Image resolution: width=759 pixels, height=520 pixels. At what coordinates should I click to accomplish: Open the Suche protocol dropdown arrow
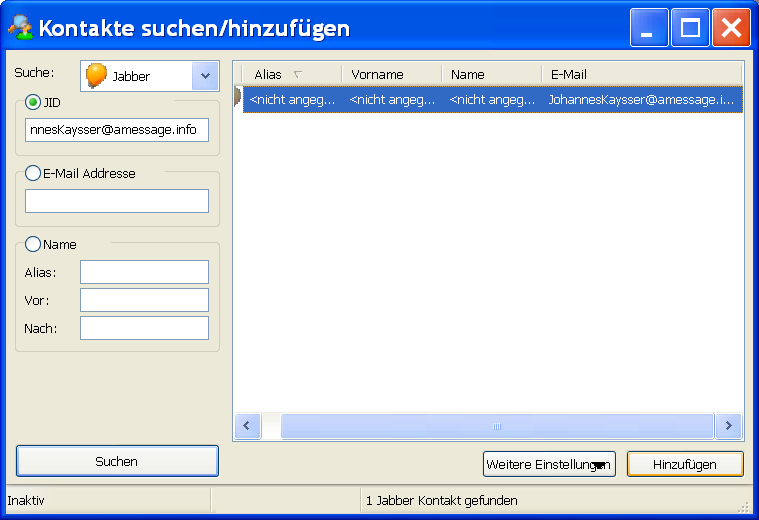point(204,76)
